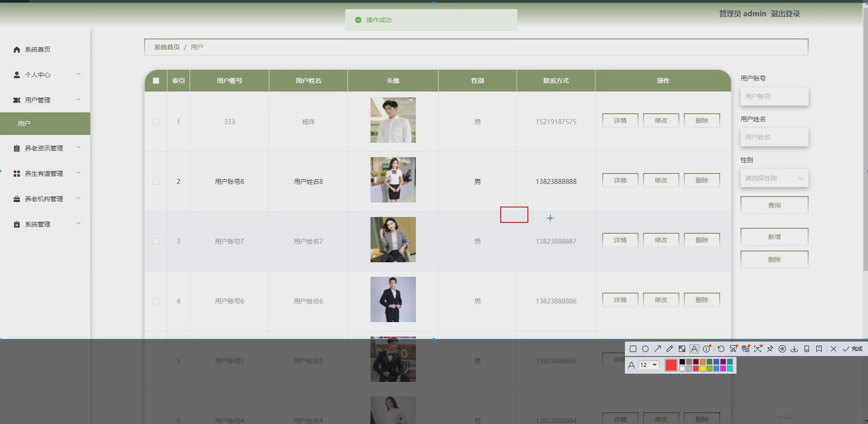Click 系统首页 in the breadcrumb
The height and width of the screenshot is (424, 868).
(x=167, y=47)
